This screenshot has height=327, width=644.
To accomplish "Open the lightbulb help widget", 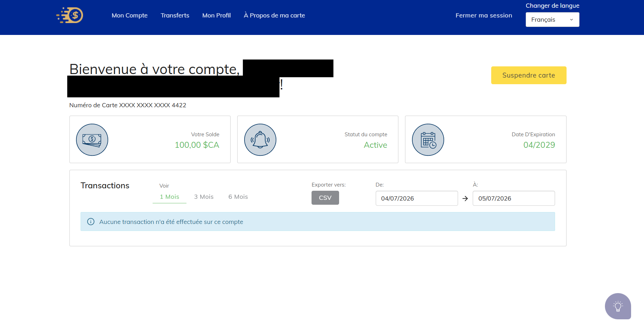I will [x=618, y=306].
